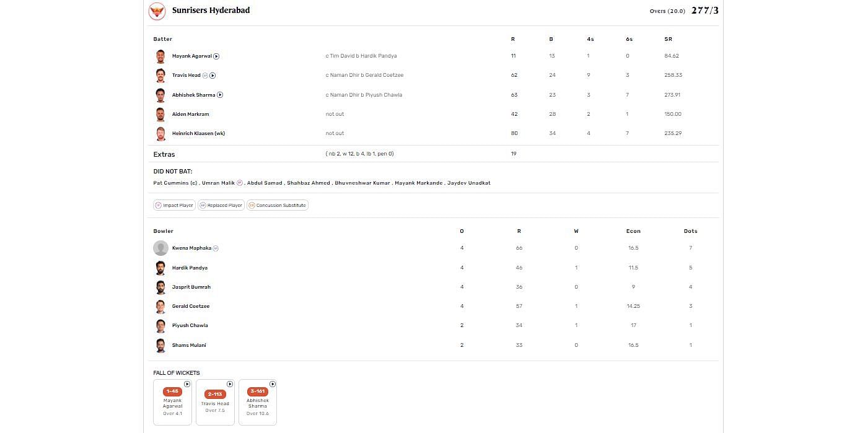This screenshot has width=868, height=433.
Task: Click Kwena Maphaka's placeholder avatar
Action: click(x=160, y=248)
